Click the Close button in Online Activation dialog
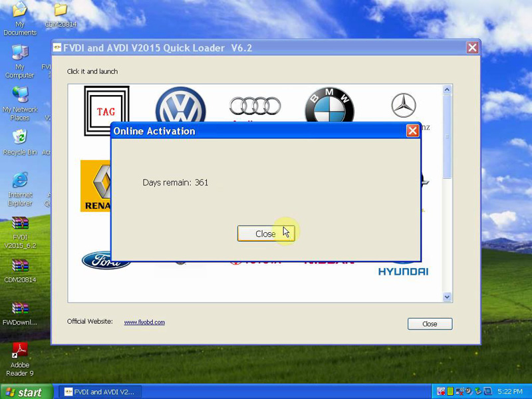 click(x=265, y=233)
